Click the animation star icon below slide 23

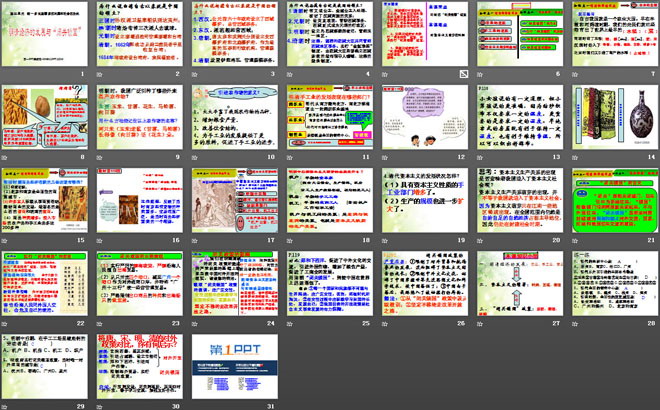point(100,323)
